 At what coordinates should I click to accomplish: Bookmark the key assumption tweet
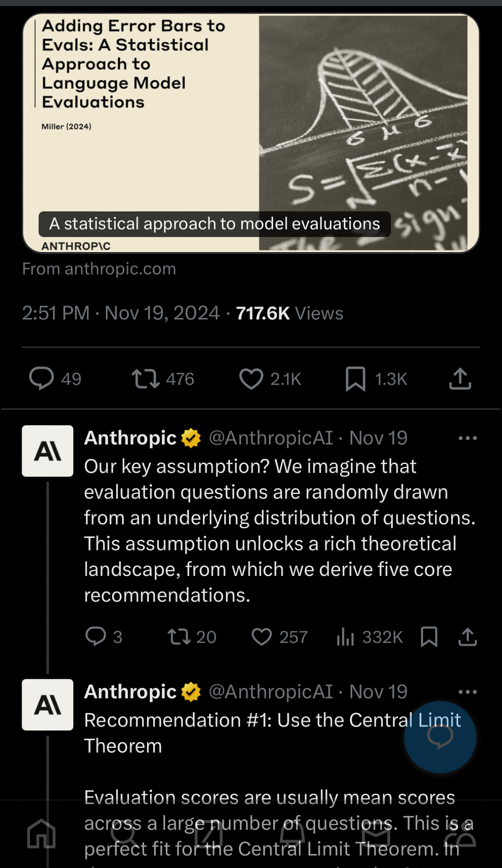pyautogui.click(x=429, y=637)
